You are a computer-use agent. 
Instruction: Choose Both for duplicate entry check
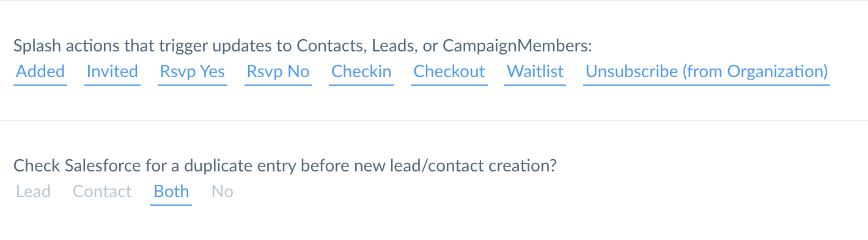pyautogui.click(x=171, y=192)
